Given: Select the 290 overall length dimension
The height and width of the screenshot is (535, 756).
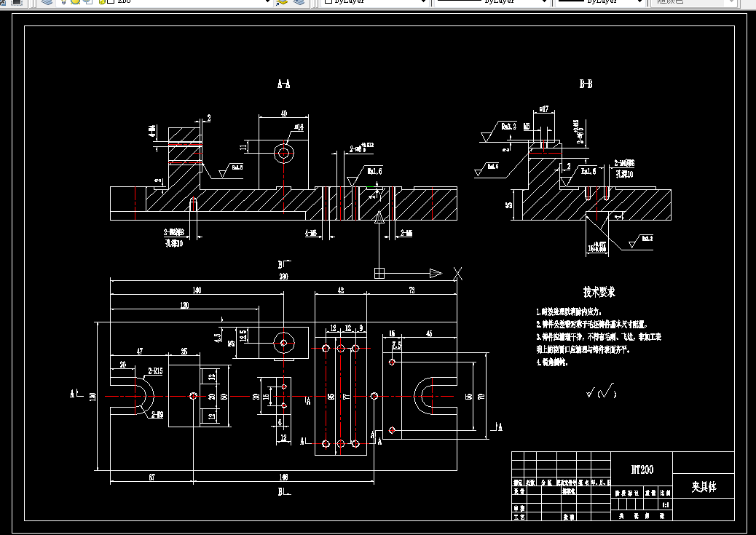Looking at the screenshot, I should pyautogui.click(x=283, y=277).
